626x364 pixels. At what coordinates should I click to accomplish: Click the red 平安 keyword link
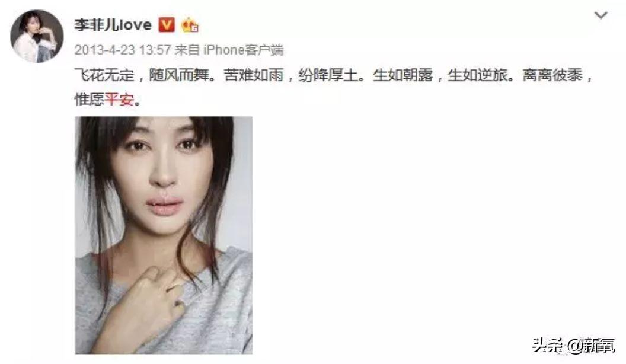[x=119, y=100]
